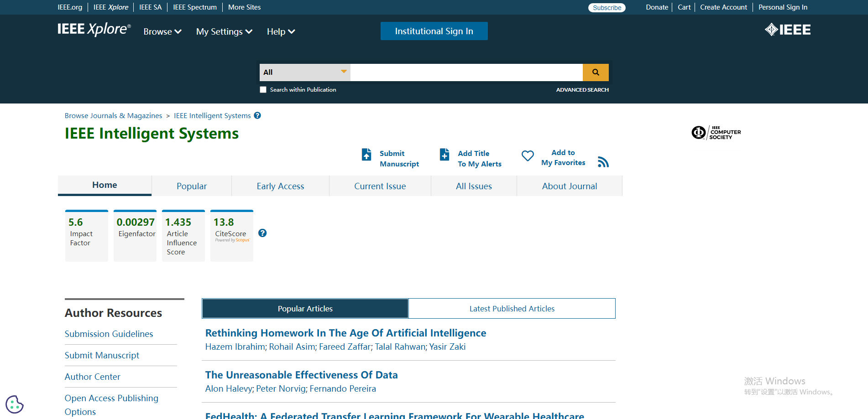Switch to the Early Access tab
The width and height of the screenshot is (868, 419).
[280, 186]
